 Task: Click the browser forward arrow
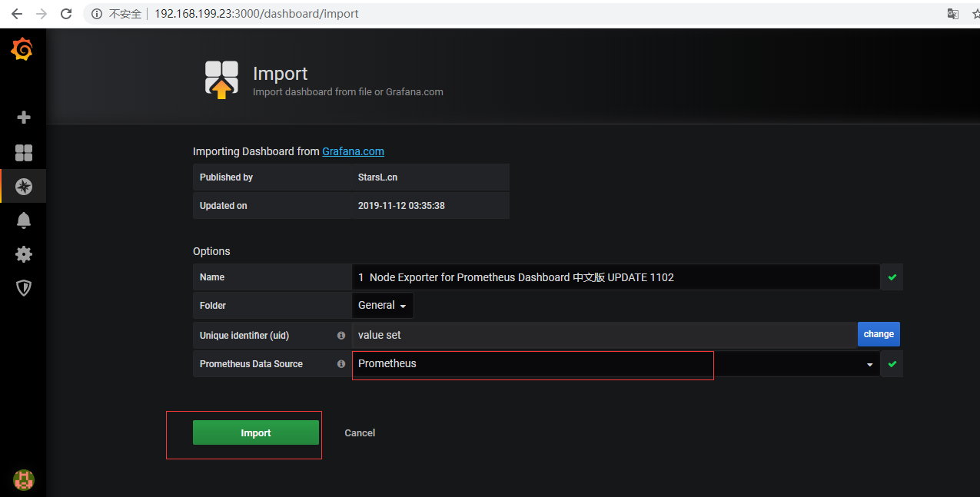click(41, 14)
